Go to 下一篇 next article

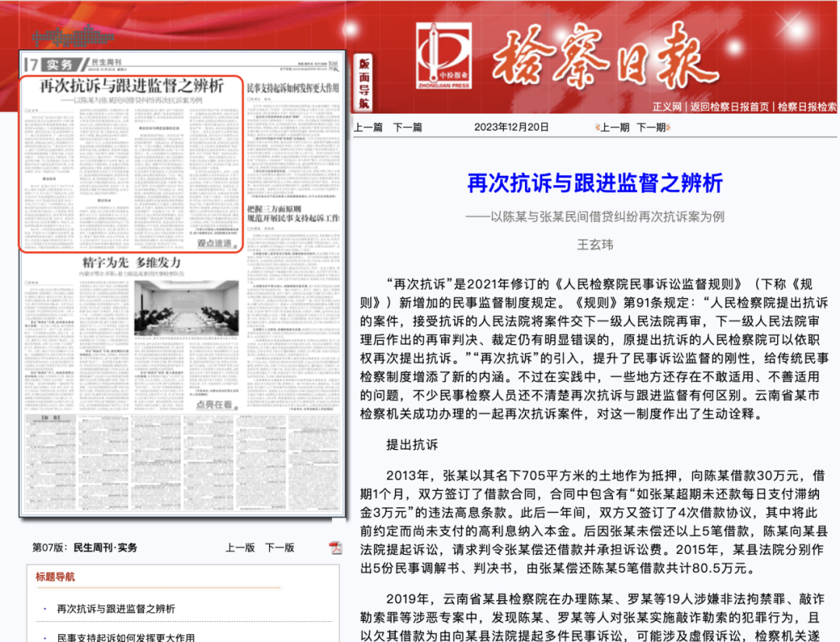point(408,128)
